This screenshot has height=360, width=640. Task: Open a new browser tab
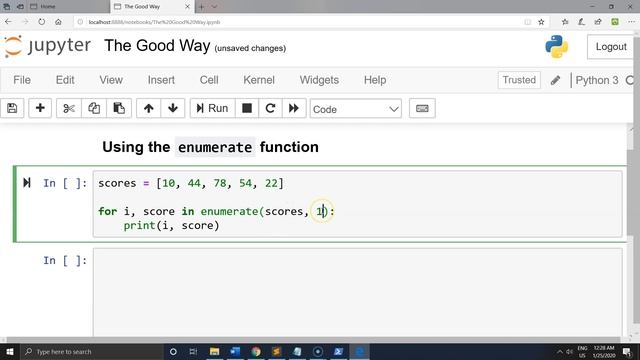pos(201,7)
